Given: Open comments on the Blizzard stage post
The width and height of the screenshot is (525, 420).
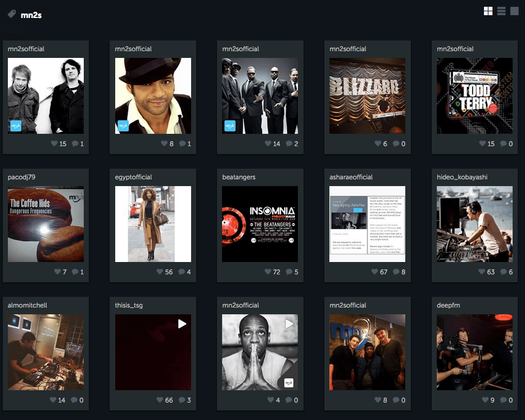Looking at the screenshot, I should coord(396,144).
